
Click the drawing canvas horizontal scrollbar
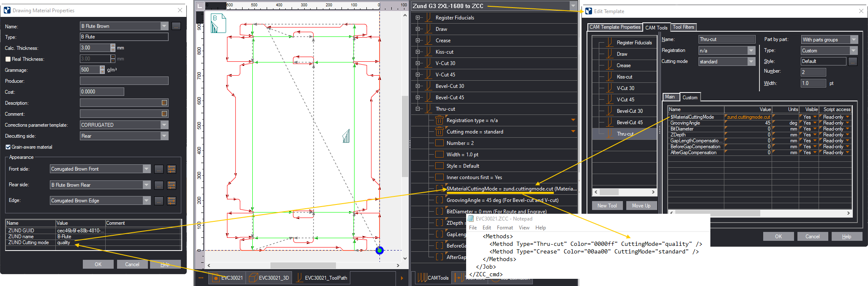[303, 265]
